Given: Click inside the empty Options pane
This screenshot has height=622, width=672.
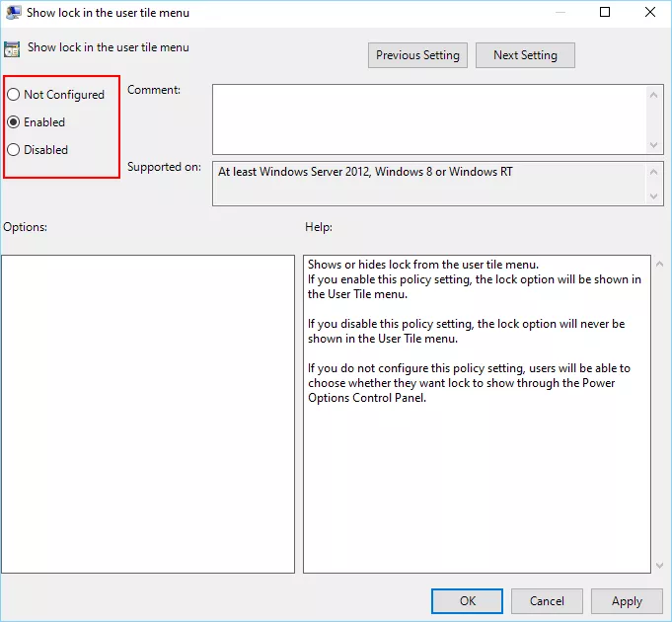Looking at the screenshot, I should click(148, 414).
